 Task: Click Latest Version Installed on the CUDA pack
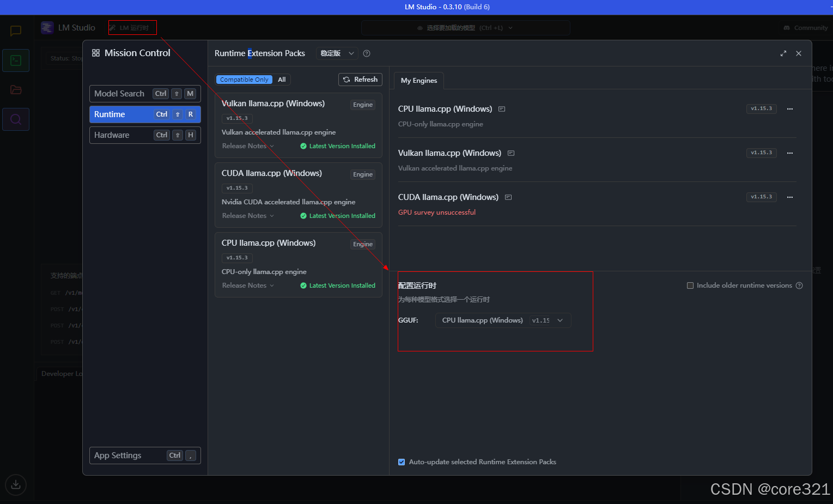click(342, 216)
